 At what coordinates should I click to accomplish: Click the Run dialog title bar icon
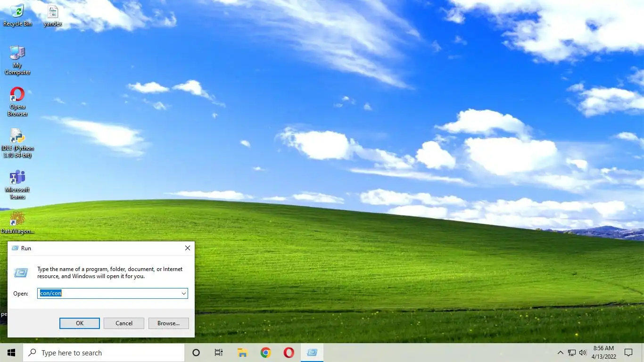click(15, 248)
